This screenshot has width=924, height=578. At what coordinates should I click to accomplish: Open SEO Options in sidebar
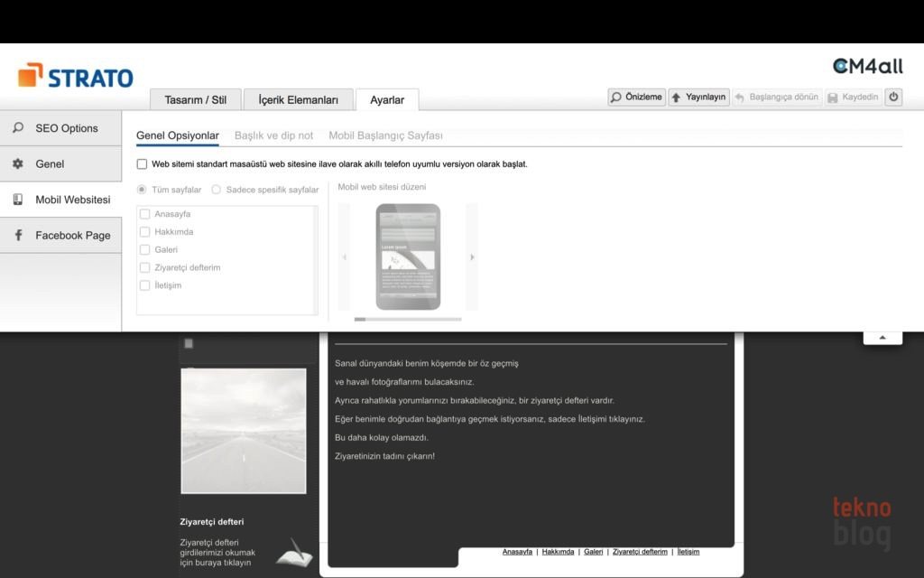point(60,128)
